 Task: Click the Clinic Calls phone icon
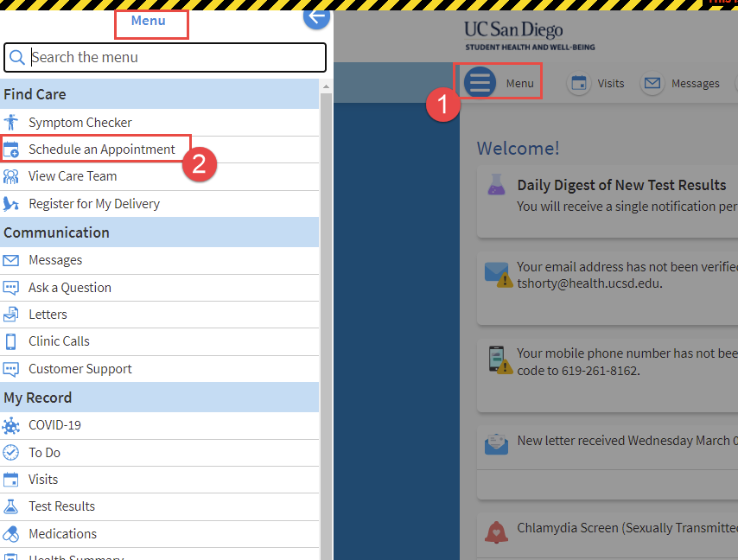pos(11,341)
